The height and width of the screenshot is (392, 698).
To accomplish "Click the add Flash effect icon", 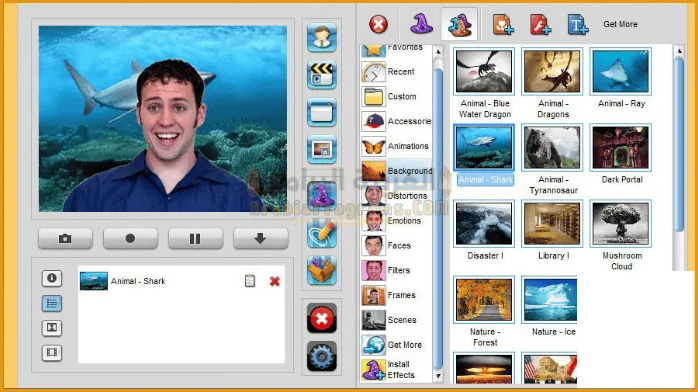I will [x=540, y=24].
